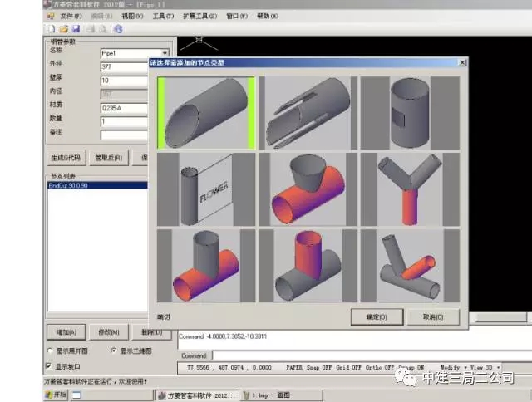Pick the pipe-to-plate FLOWER node type
The height and width of the screenshot is (402, 532).
click(205, 189)
